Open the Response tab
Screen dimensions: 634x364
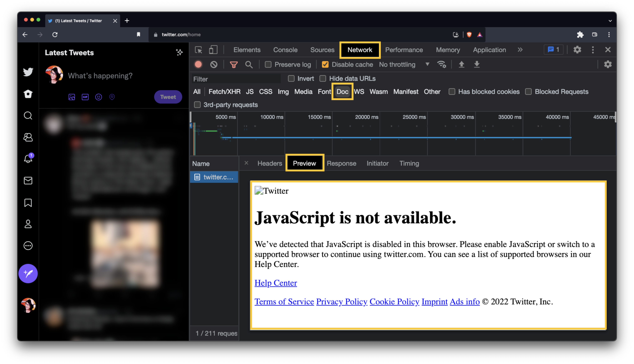(341, 163)
